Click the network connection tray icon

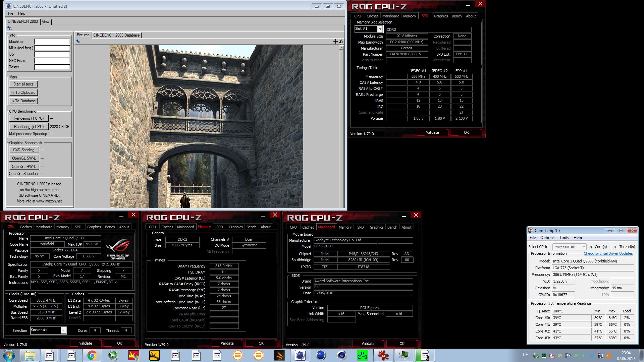coord(600,356)
